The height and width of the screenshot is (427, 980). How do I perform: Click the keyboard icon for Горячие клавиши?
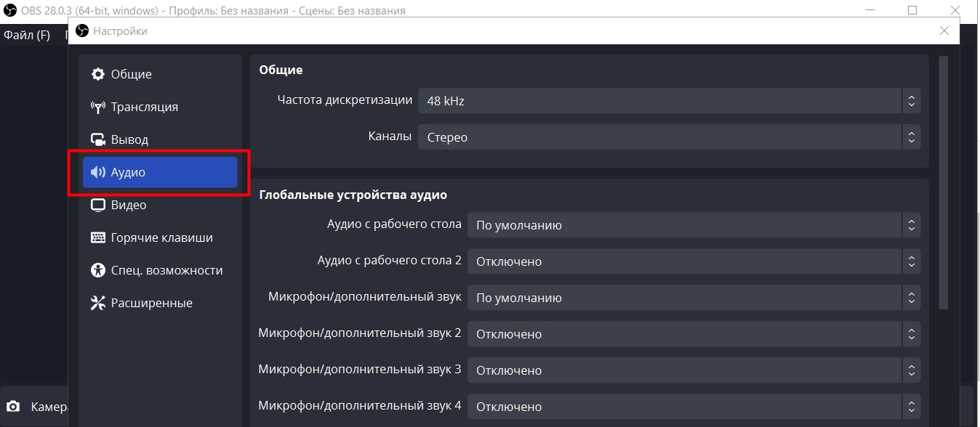(98, 238)
